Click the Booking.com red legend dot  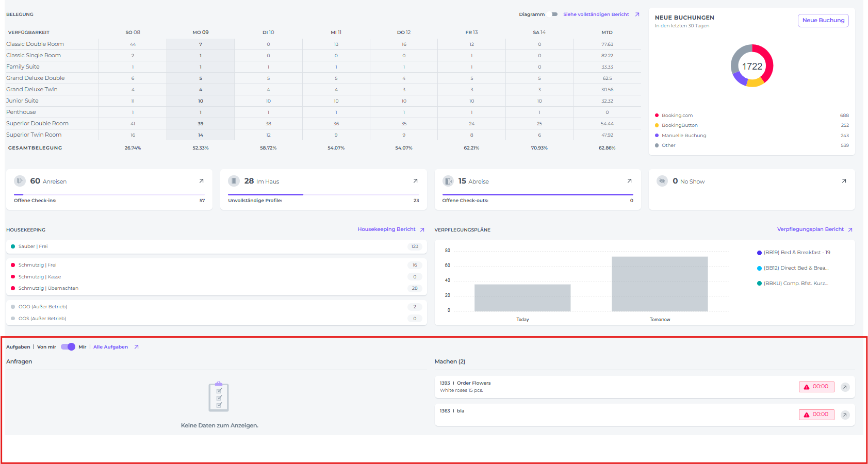tap(657, 115)
